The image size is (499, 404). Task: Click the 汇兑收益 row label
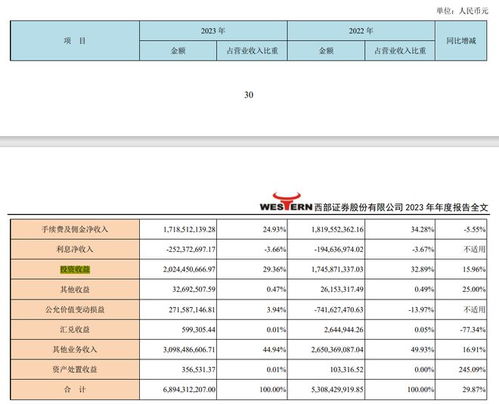pyautogui.click(x=75, y=329)
